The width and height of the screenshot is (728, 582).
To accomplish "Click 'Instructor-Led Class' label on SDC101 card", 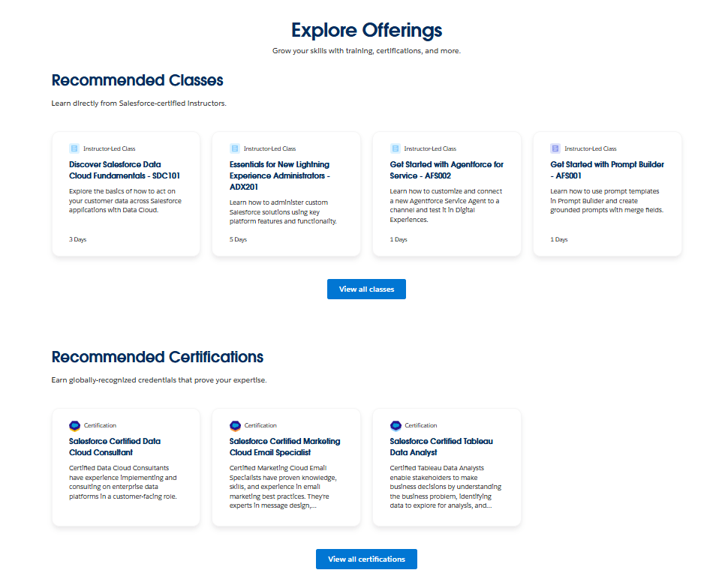I will [x=109, y=149].
